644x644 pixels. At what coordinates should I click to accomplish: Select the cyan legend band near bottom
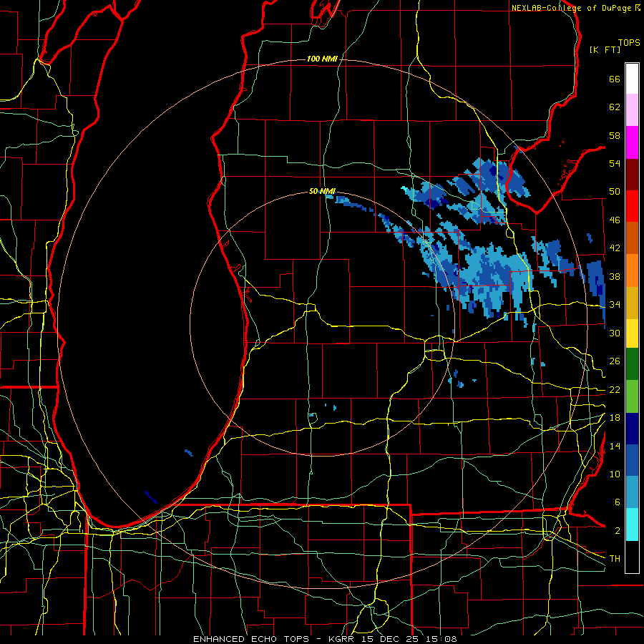tap(632, 525)
